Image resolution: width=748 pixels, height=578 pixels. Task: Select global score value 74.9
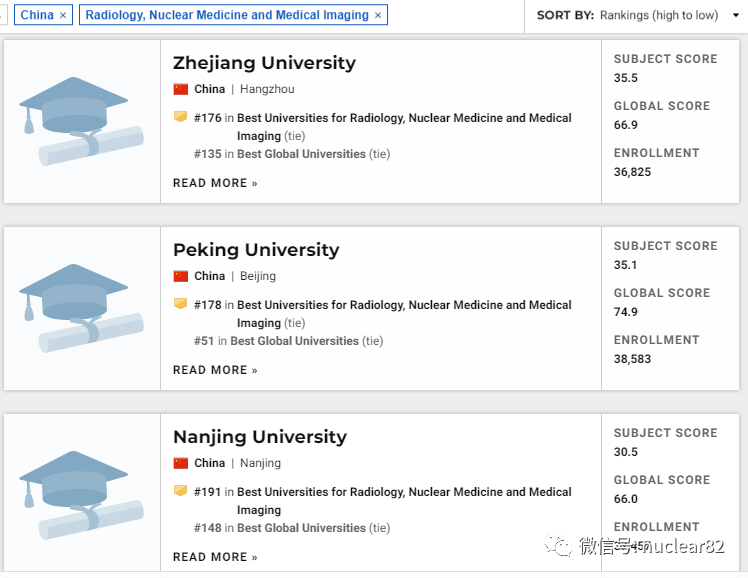pos(625,312)
